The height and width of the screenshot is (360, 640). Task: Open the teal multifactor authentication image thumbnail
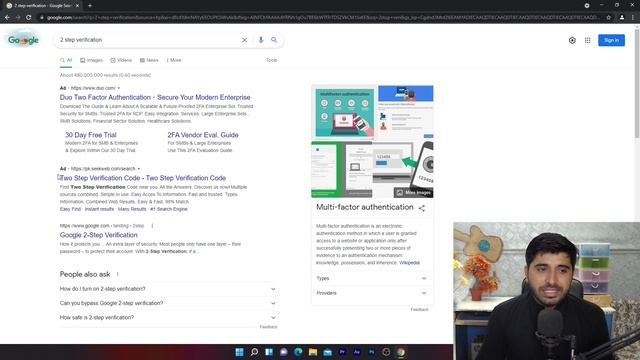[x=344, y=112]
